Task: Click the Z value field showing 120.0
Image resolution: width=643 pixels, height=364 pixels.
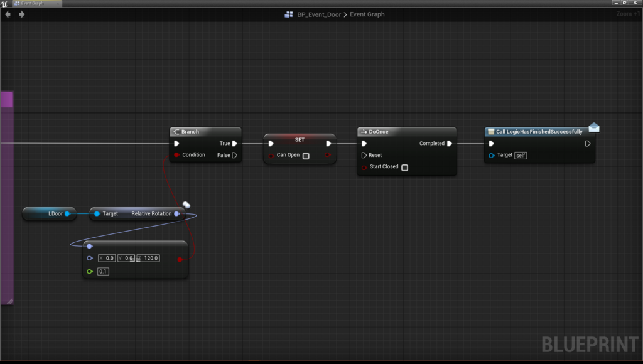Action: click(x=148, y=258)
